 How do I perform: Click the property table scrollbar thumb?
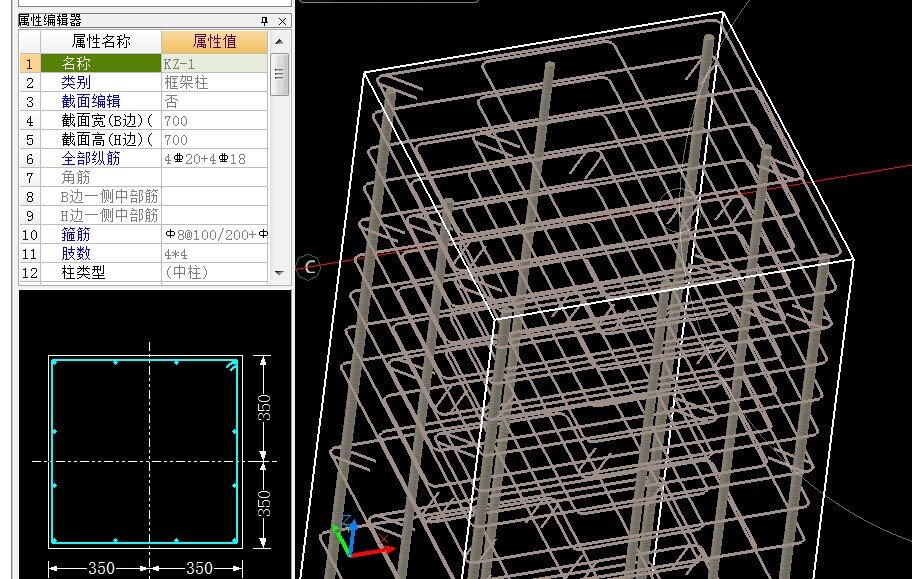[279, 74]
